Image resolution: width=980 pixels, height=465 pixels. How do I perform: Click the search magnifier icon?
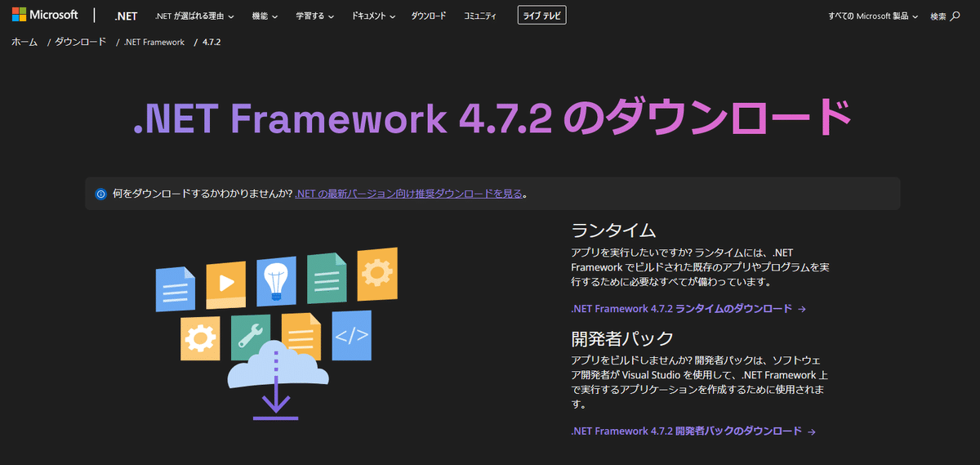pyautogui.click(x=955, y=16)
